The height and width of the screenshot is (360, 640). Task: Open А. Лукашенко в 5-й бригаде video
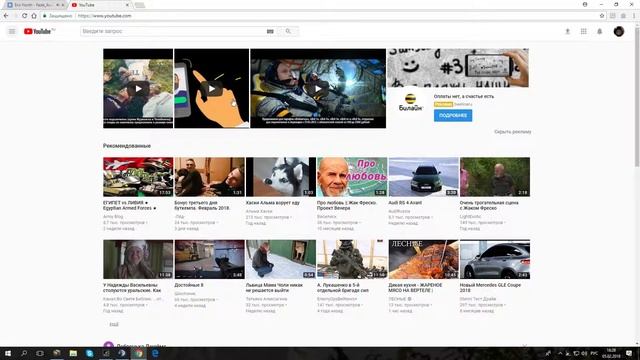352,259
